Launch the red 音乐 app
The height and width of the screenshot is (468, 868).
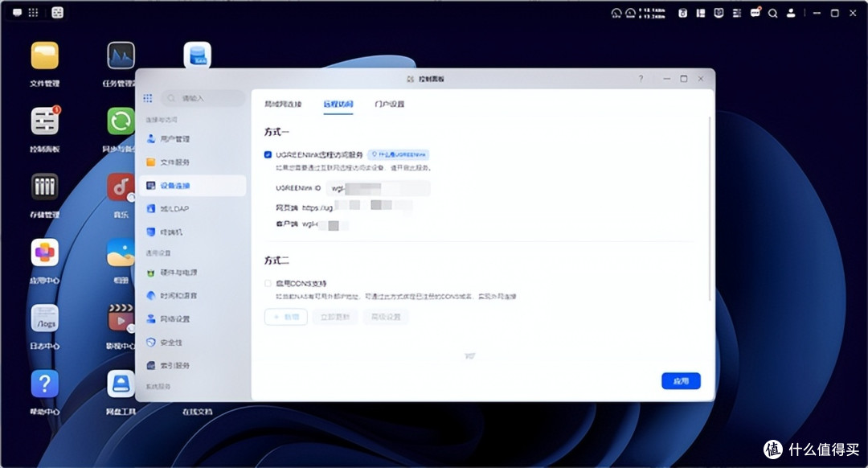(121, 187)
